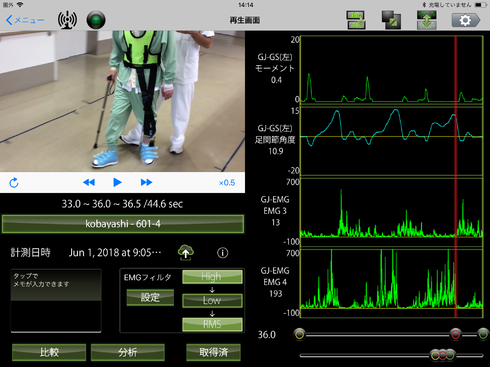The height and width of the screenshot is (367, 490).
Task: Tap the overlapping squares overlay icon
Action: (391, 20)
